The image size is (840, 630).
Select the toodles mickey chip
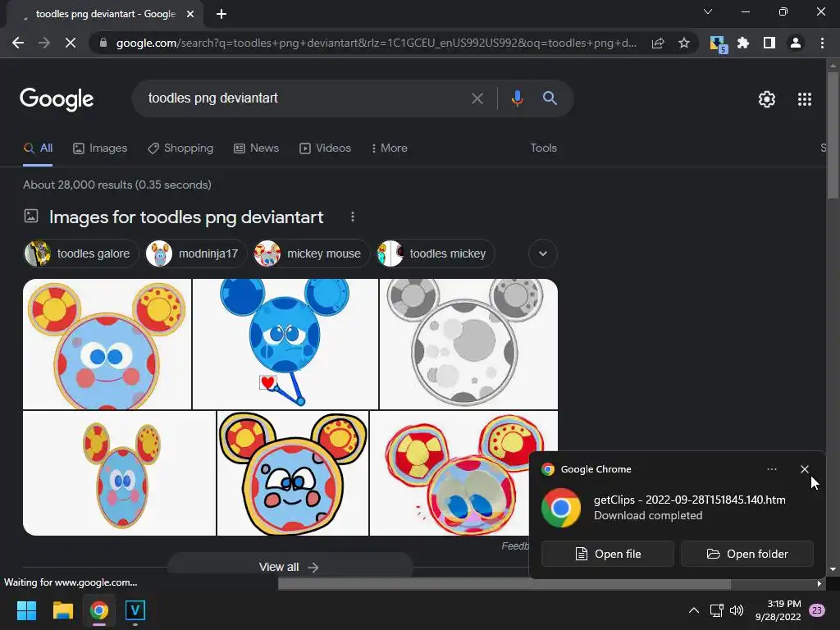[435, 253]
